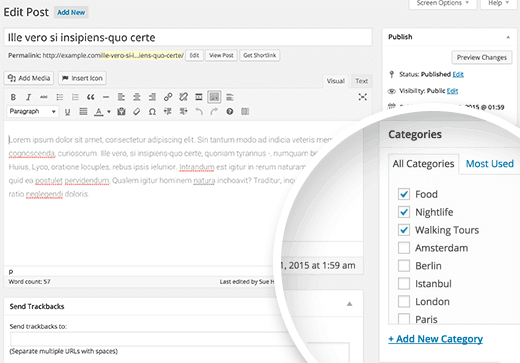Insert a numbered list
This screenshot has width=520, height=363.
(x=75, y=97)
